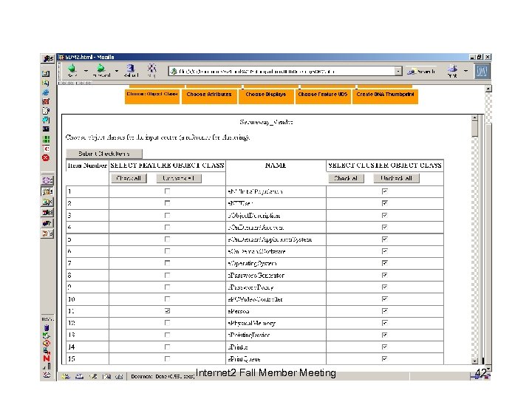Open the Forward button history dropdown arrow
532x399 pixels.
[x=117, y=71]
